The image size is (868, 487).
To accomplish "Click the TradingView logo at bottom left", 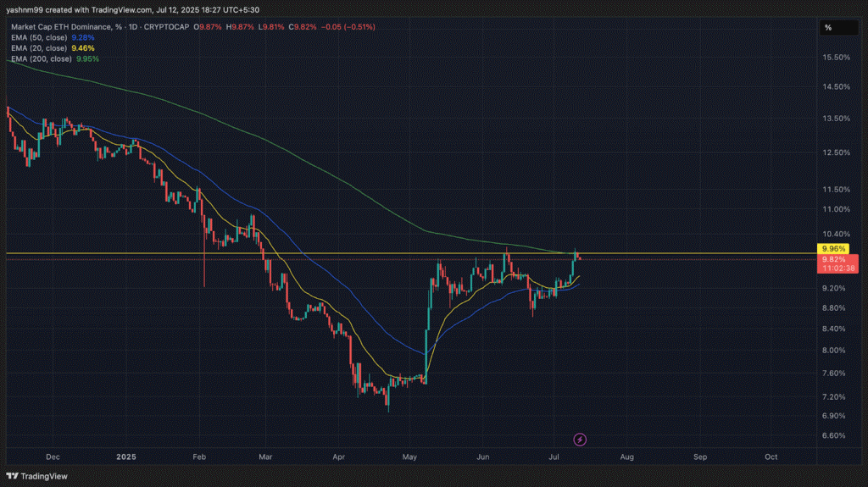I will tap(37, 476).
